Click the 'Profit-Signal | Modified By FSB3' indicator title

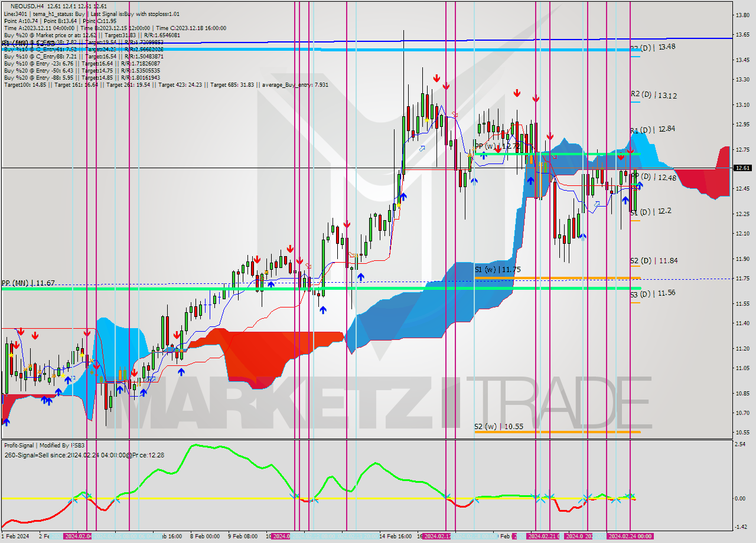pyautogui.click(x=44, y=445)
